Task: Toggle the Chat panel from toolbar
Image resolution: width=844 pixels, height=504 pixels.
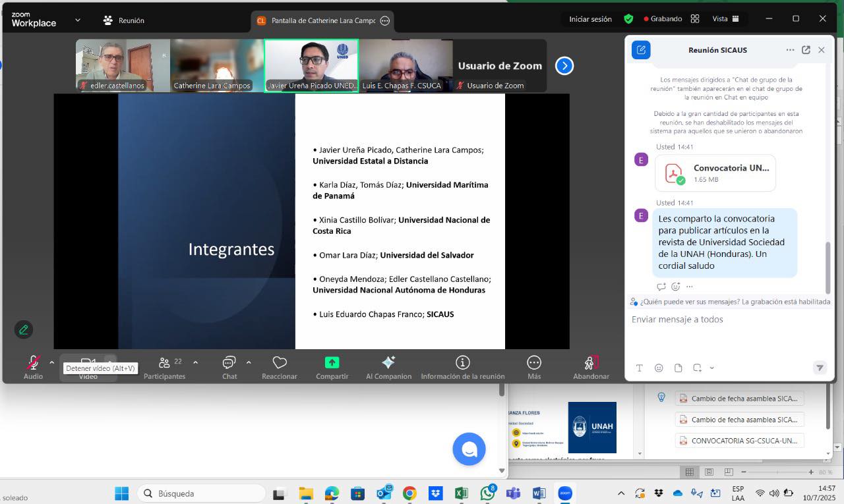Action: click(x=229, y=363)
